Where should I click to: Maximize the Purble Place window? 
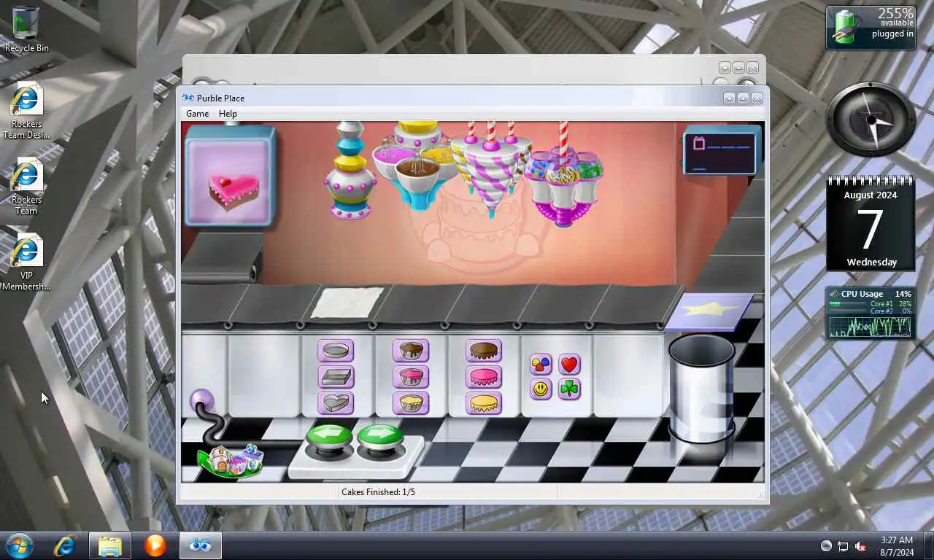(743, 98)
